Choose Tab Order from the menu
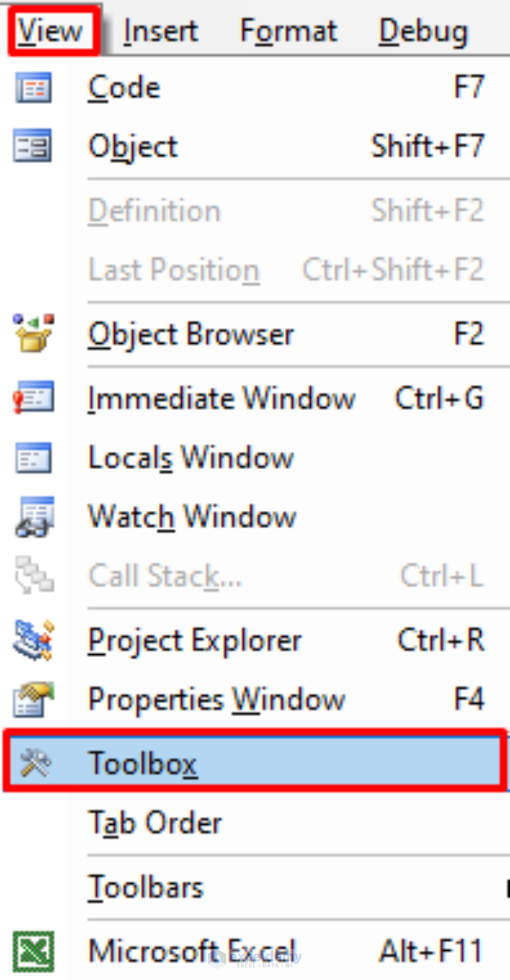The image size is (510, 980). tap(155, 822)
